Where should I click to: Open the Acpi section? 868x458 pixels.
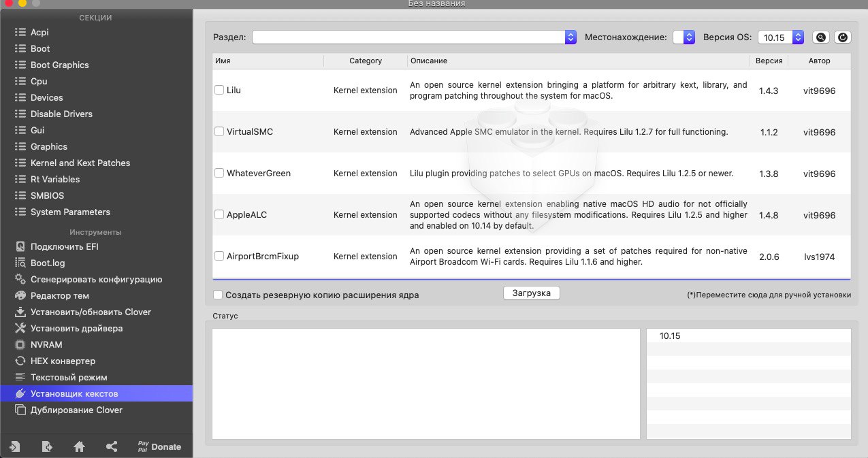tap(39, 32)
